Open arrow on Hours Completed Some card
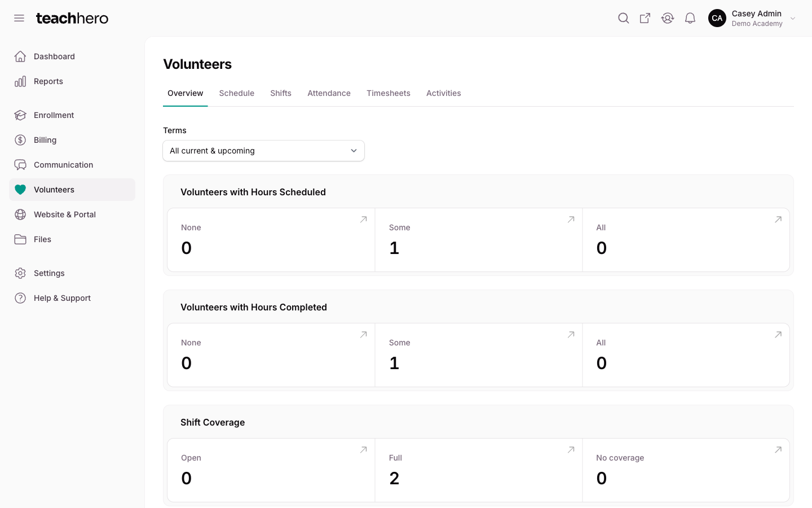The width and height of the screenshot is (812, 508). tap(571, 335)
